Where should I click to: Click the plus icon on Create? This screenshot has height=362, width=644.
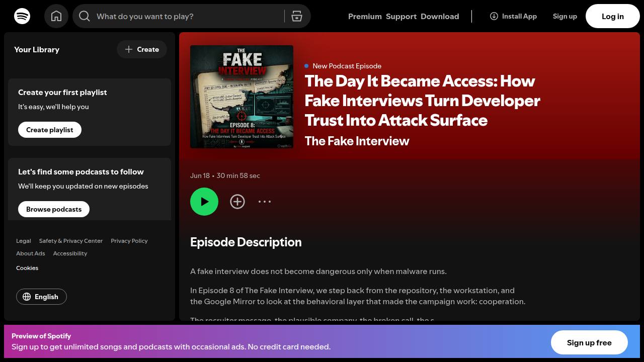coord(129,49)
